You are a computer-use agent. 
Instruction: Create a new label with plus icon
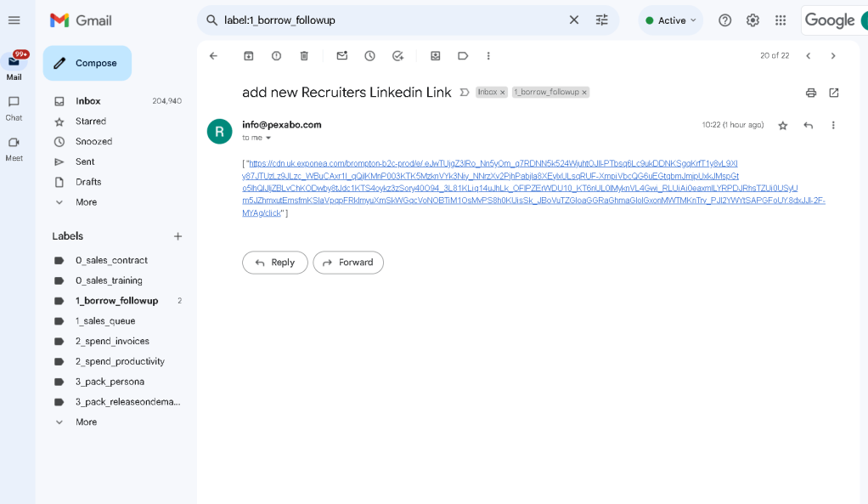(178, 236)
